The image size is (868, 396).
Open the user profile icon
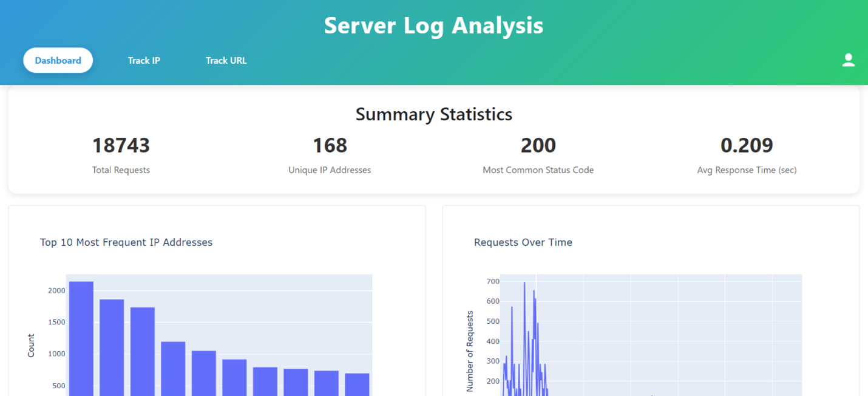tap(848, 60)
